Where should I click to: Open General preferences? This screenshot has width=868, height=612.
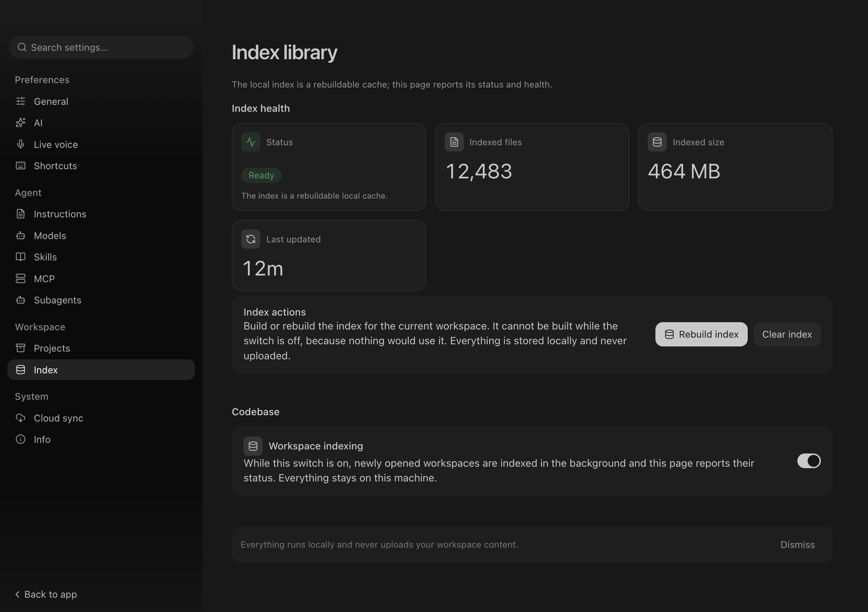click(101, 101)
